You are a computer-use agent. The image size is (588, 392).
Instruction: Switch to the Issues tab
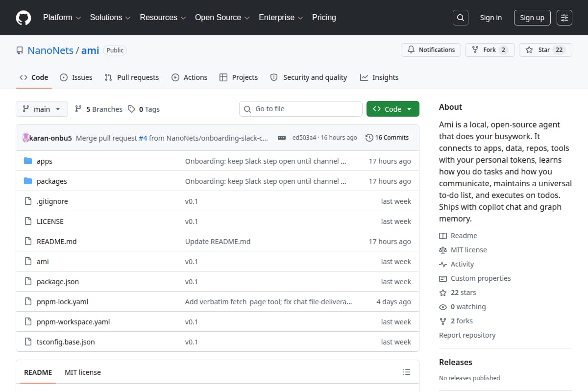[76, 77]
